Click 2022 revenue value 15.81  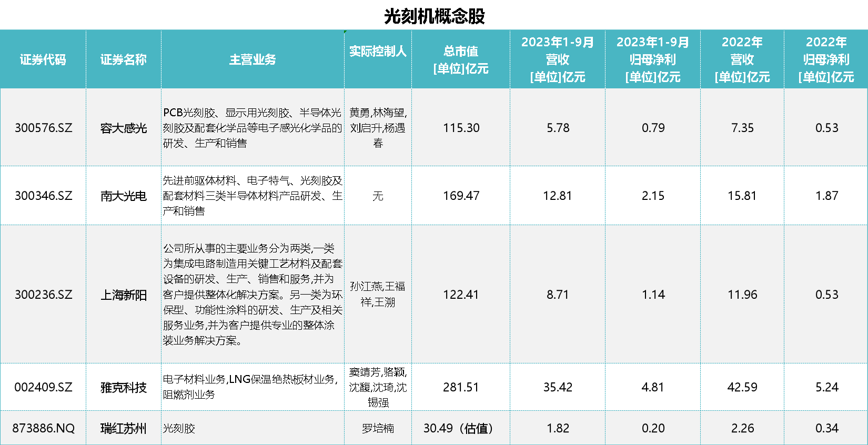(742, 196)
